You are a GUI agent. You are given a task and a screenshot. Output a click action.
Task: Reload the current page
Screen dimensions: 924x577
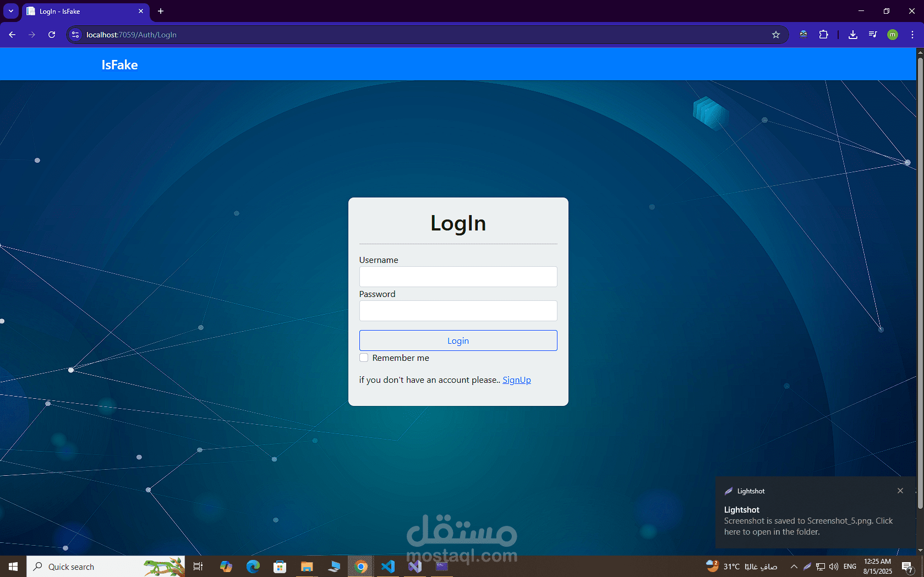(52, 35)
